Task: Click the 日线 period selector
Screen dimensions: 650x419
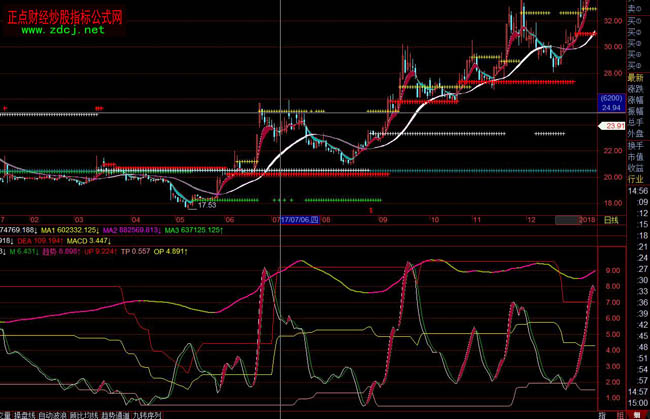Action: point(608,218)
